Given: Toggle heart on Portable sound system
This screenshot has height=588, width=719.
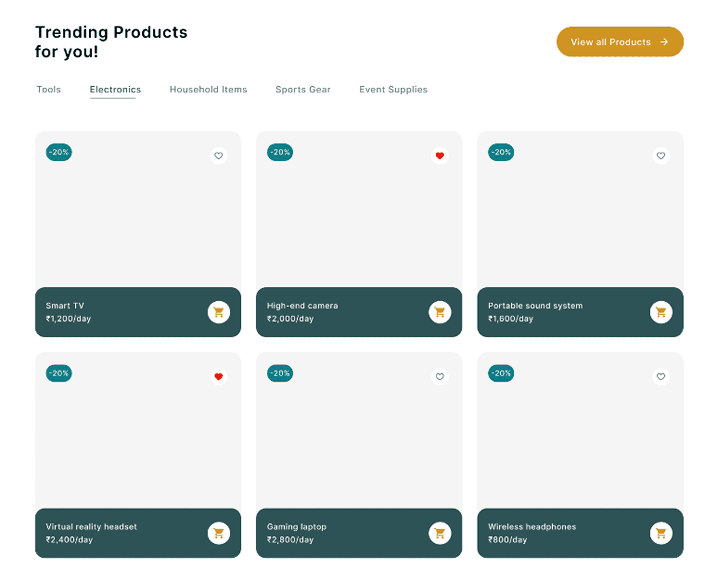Looking at the screenshot, I should [661, 155].
